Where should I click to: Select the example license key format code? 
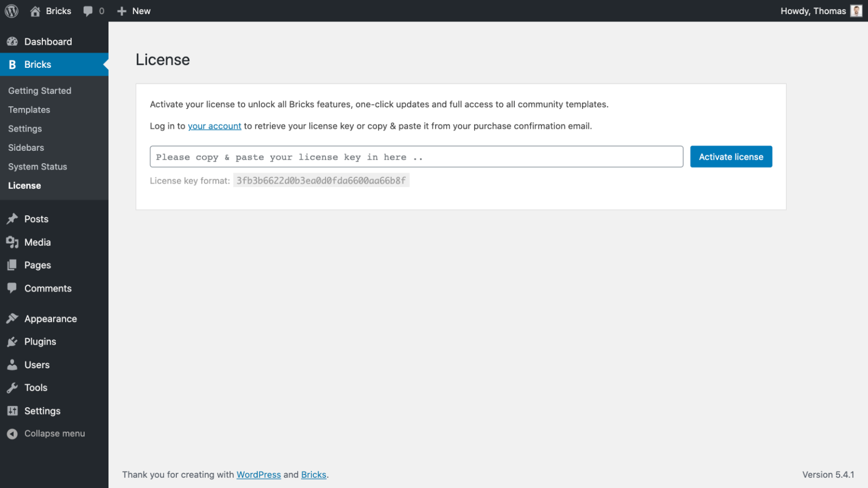(321, 181)
